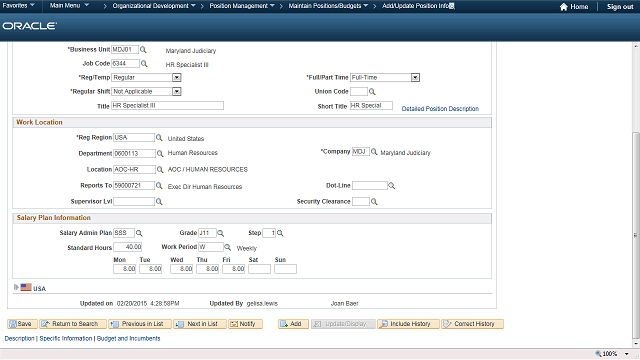The height and width of the screenshot is (360, 640).
Task: Click Return to Search button
Action: point(73,324)
